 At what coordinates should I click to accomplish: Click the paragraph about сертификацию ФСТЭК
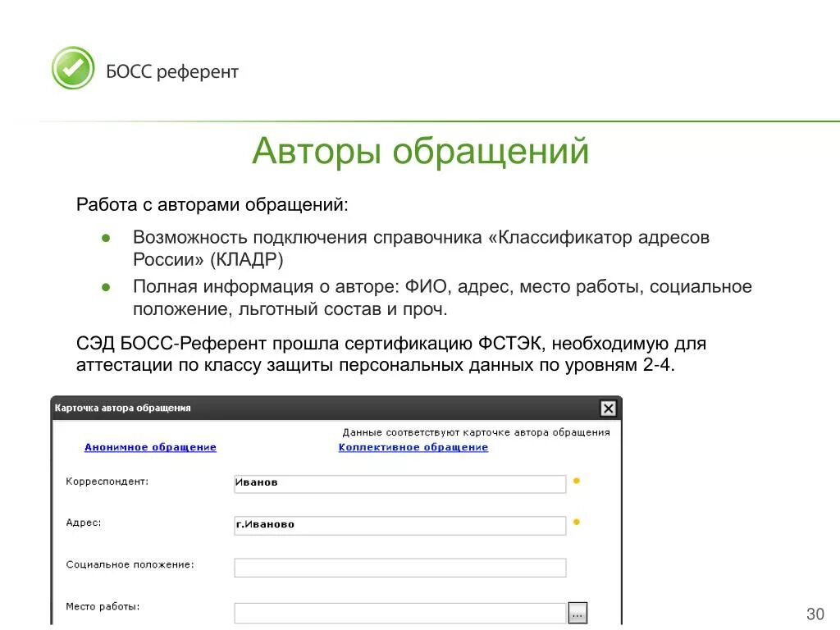click(x=391, y=354)
